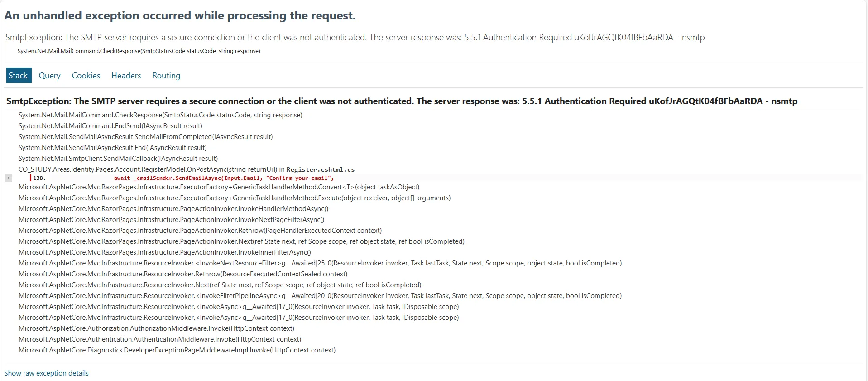Switch to the Cookies tab

pyautogui.click(x=86, y=76)
